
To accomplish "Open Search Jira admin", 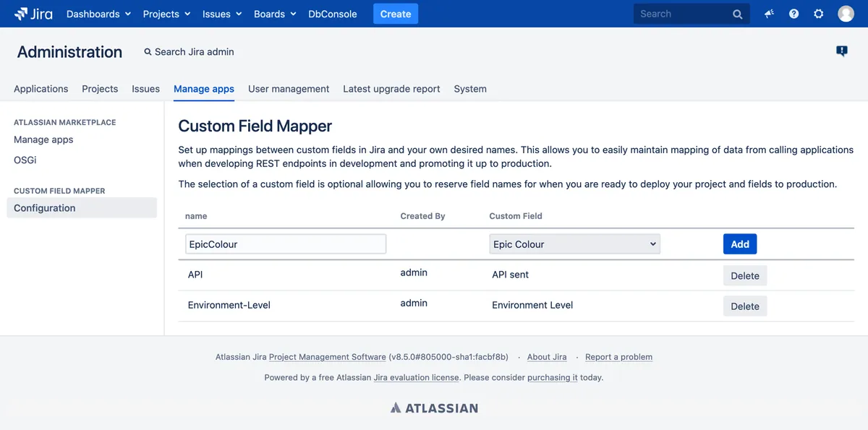I will [x=189, y=52].
